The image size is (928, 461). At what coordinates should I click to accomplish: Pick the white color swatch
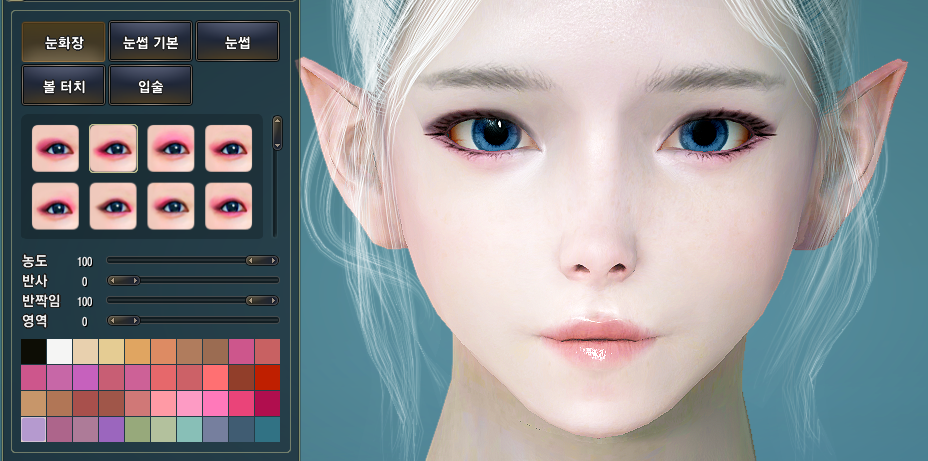tap(59, 352)
